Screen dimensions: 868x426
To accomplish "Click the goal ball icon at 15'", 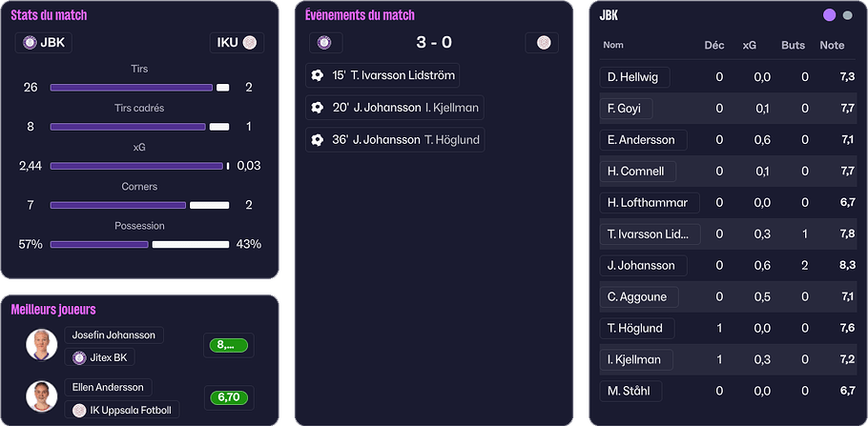I will [x=318, y=75].
